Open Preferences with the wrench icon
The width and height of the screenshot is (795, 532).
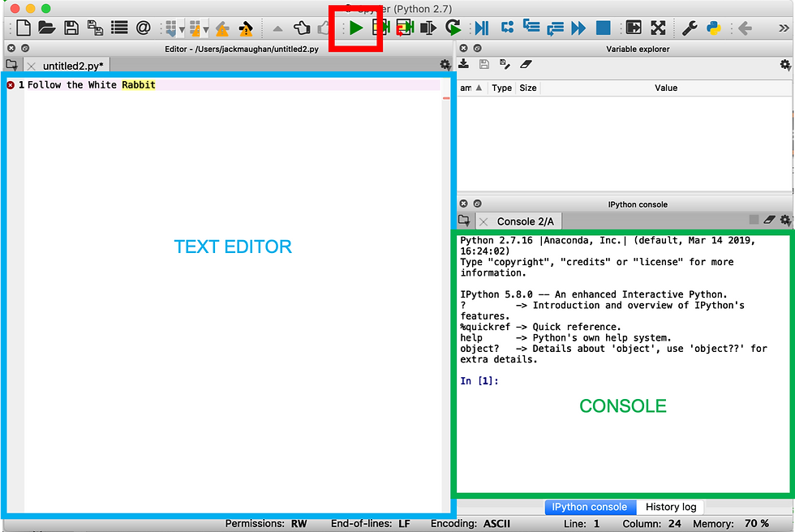[690, 28]
